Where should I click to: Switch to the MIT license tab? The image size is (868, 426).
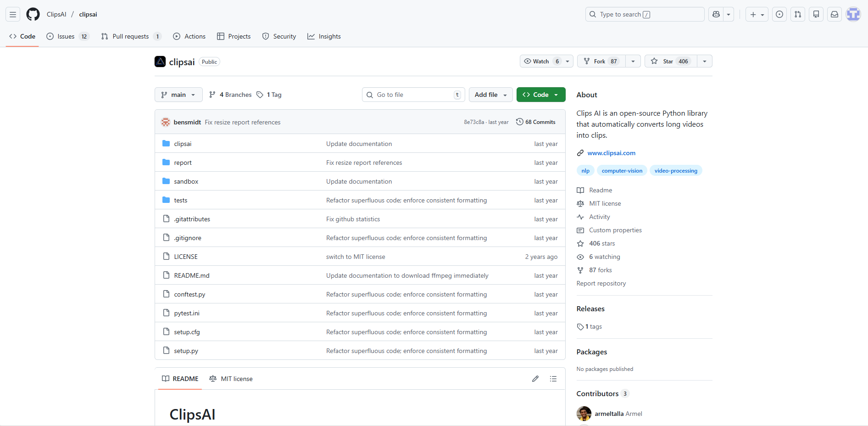(x=231, y=379)
